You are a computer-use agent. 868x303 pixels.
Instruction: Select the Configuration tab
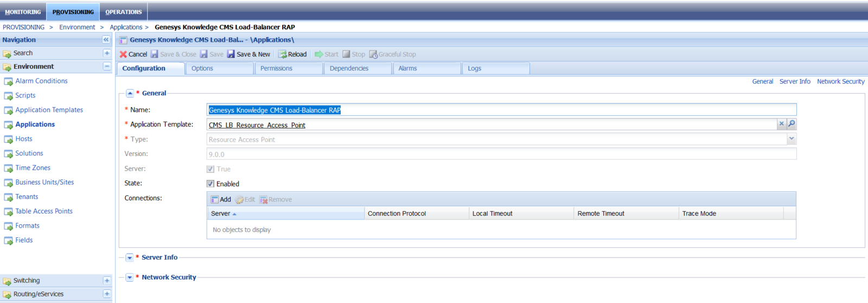[150, 68]
